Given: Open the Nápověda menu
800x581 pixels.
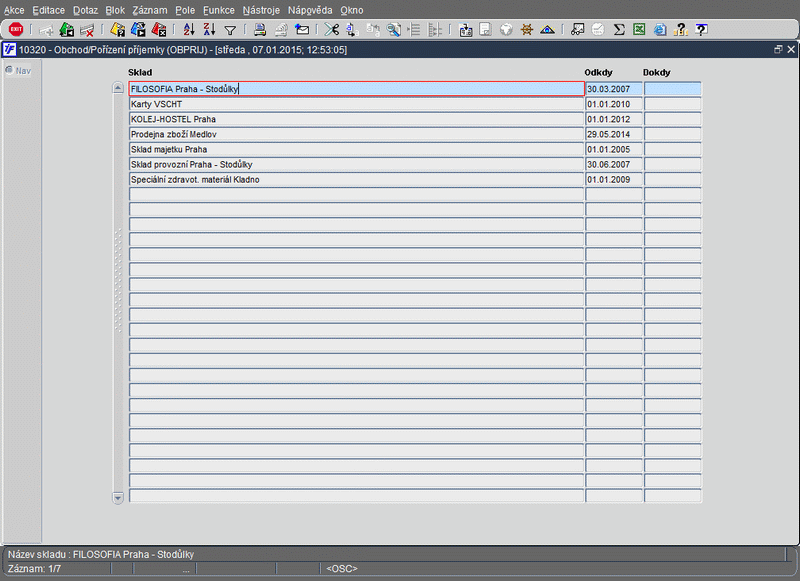Looking at the screenshot, I should (310, 10).
